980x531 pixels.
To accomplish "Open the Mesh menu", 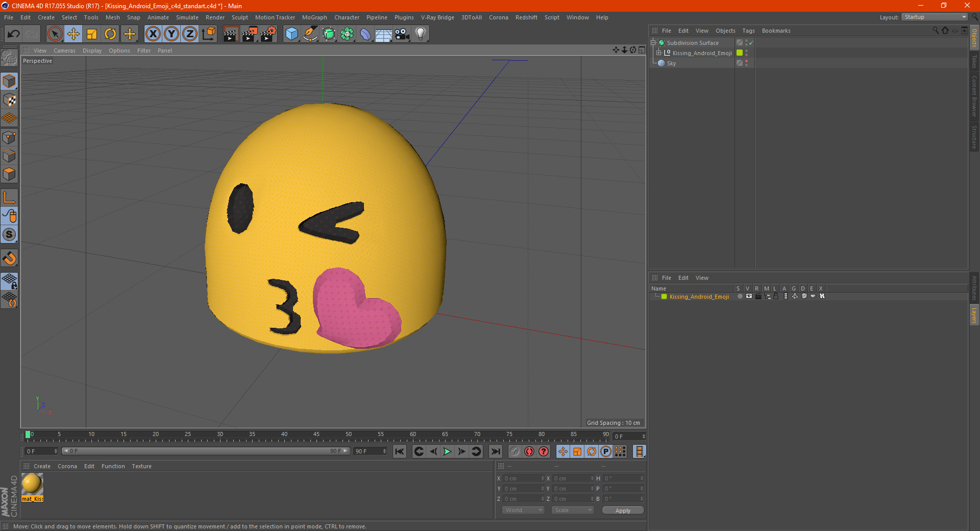I will pyautogui.click(x=113, y=17).
